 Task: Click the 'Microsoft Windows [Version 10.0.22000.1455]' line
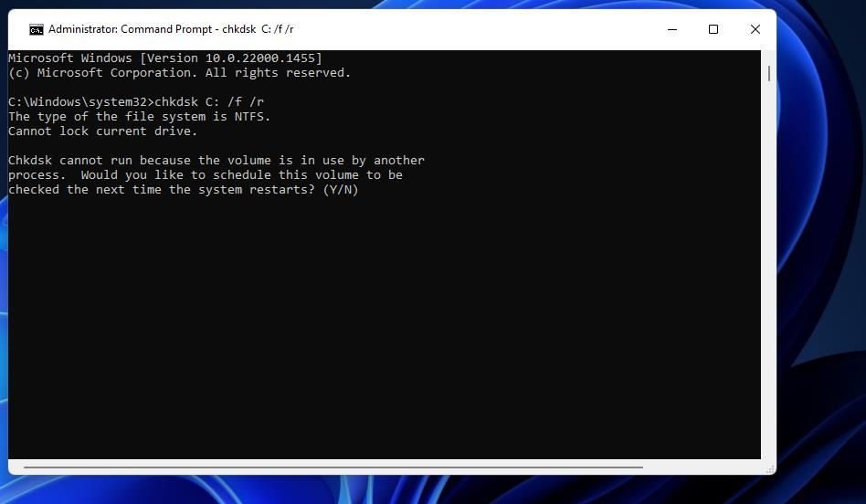[x=164, y=58]
